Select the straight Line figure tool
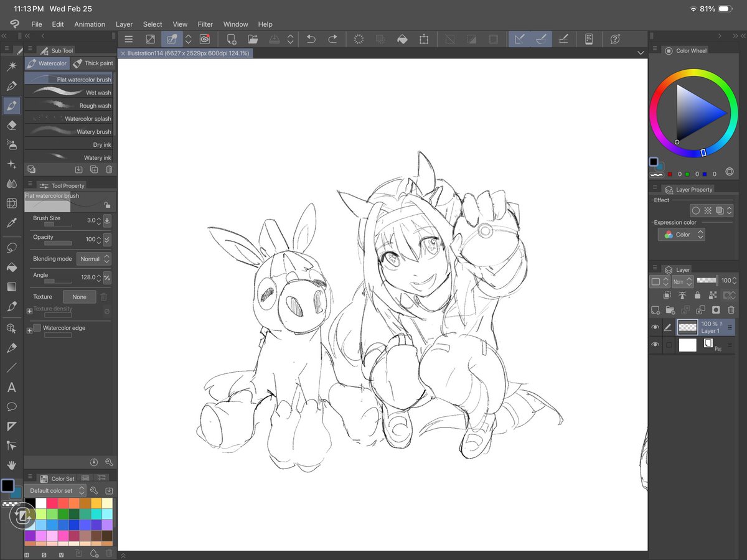This screenshot has height=560, width=747. (12, 367)
